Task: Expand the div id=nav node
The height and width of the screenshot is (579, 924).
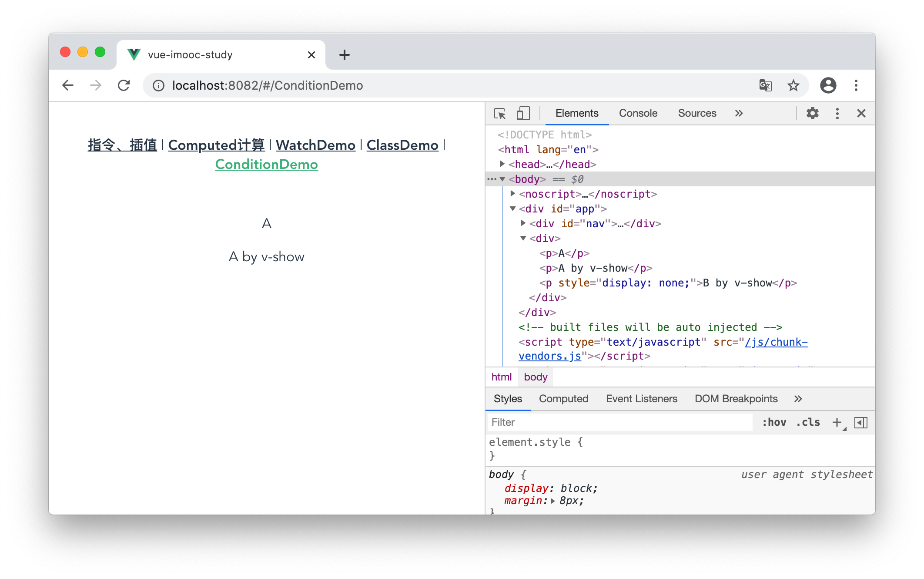Action: 523,223
